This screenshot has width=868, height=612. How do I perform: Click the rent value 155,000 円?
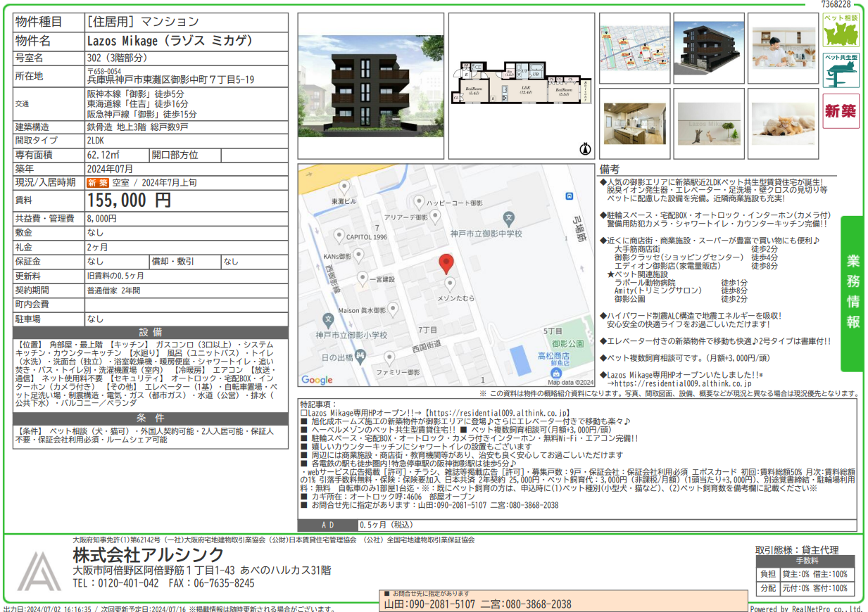[128, 200]
